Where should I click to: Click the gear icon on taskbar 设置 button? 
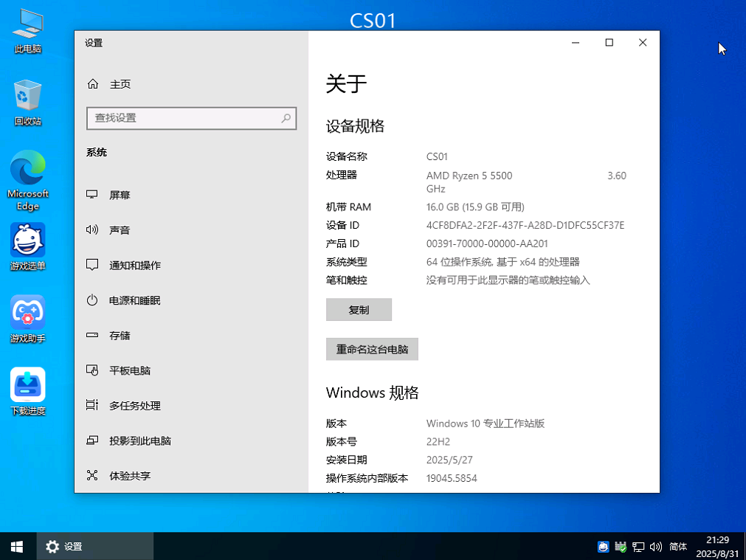click(52, 547)
